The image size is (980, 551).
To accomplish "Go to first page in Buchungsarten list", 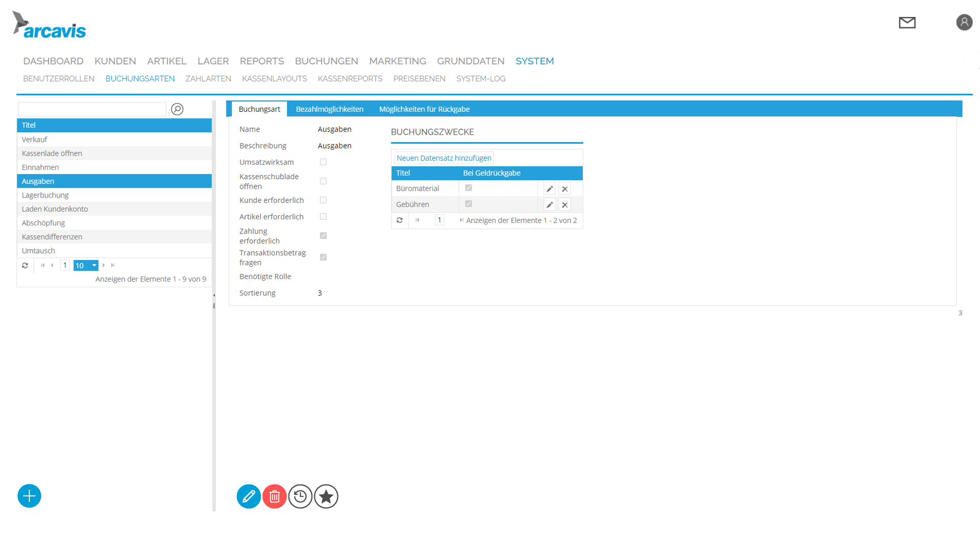I will coord(43,265).
